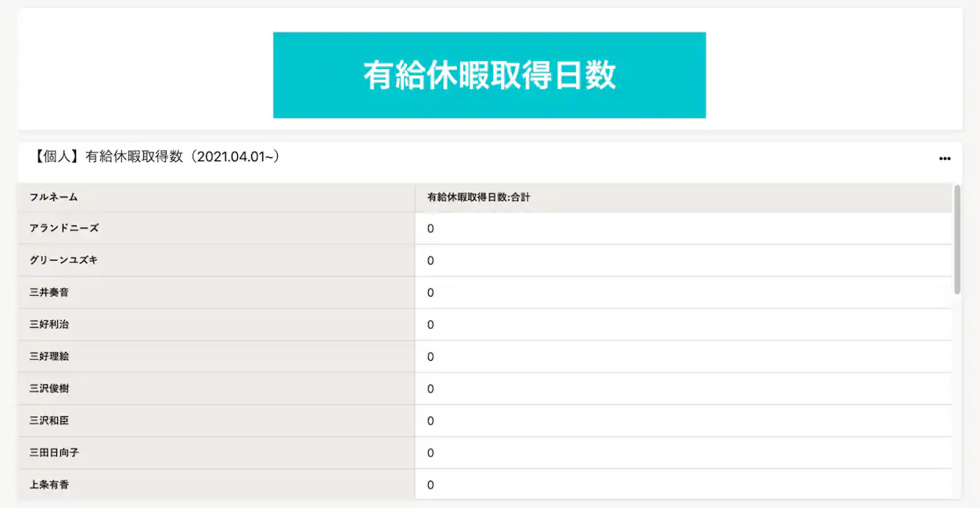This screenshot has width=980, height=508.
Task: Select the row for 三沢和臣
Action: point(49,420)
